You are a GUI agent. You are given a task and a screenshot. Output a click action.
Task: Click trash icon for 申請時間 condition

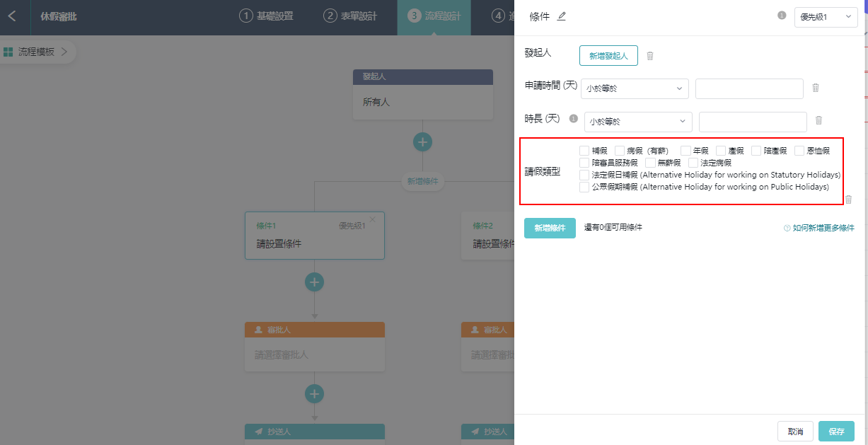[x=815, y=88]
